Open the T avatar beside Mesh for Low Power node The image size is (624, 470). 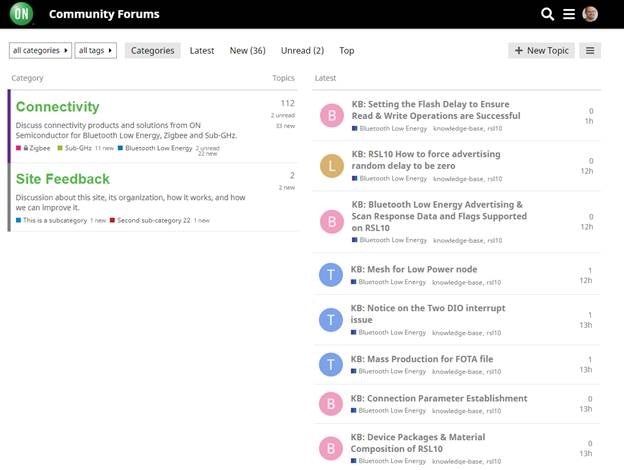(x=331, y=275)
